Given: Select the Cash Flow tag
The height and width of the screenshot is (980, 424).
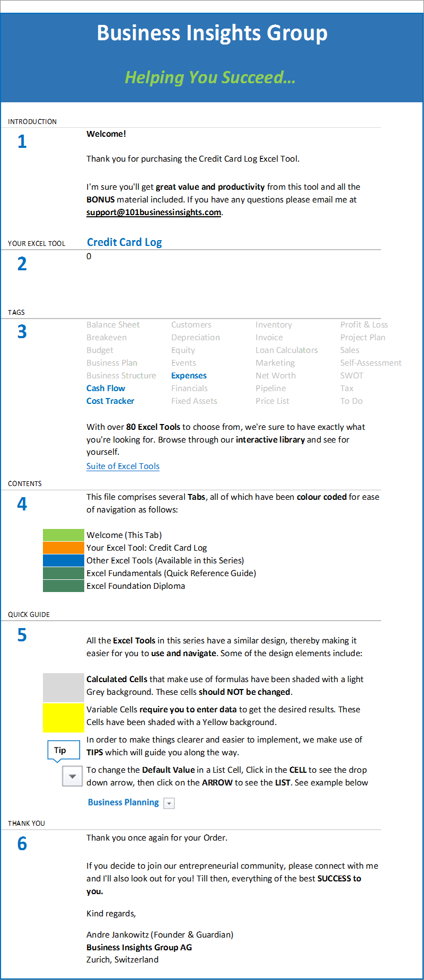Looking at the screenshot, I should coord(106,388).
